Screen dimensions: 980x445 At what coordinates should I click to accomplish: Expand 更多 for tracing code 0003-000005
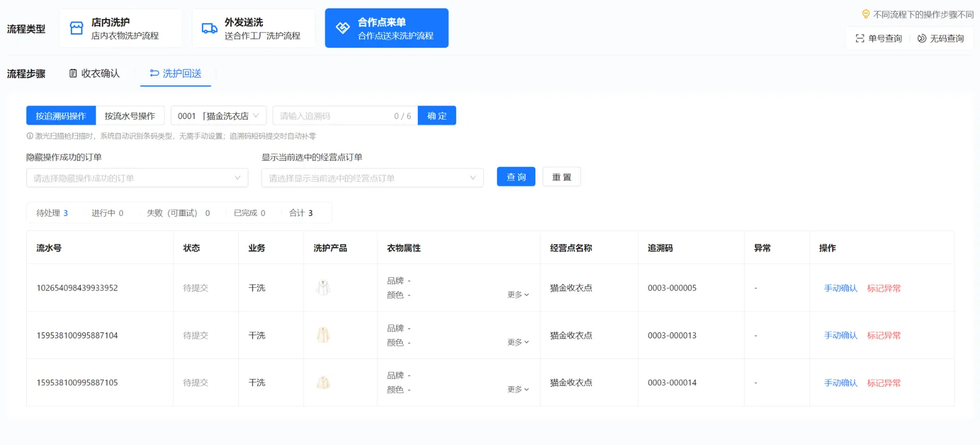[518, 294]
